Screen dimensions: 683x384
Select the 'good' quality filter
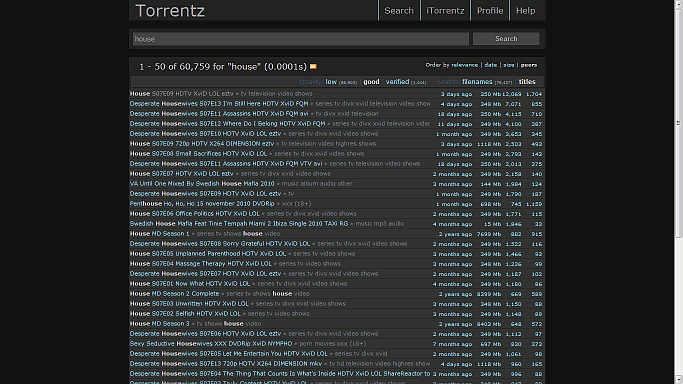(x=372, y=81)
